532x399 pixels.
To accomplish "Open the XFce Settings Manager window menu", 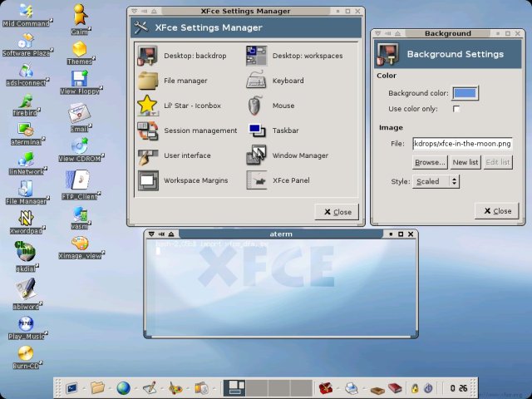I will (133, 12).
